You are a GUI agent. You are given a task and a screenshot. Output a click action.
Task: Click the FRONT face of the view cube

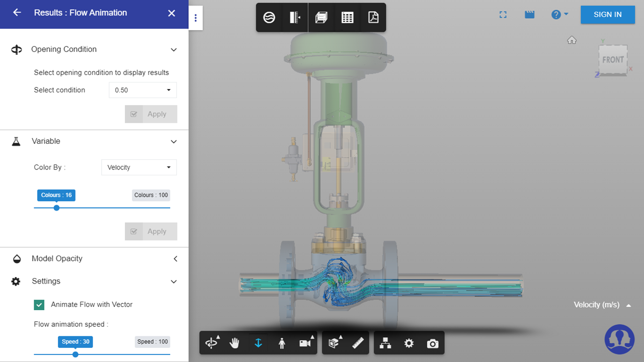tap(613, 60)
